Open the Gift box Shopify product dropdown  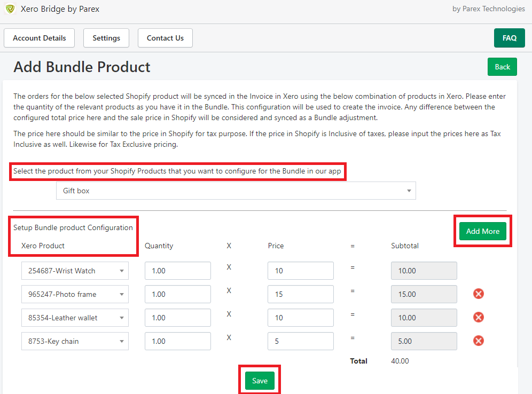(x=236, y=191)
